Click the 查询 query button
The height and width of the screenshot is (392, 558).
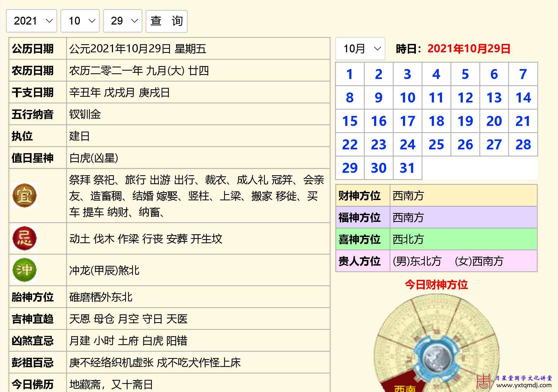[167, 21]
